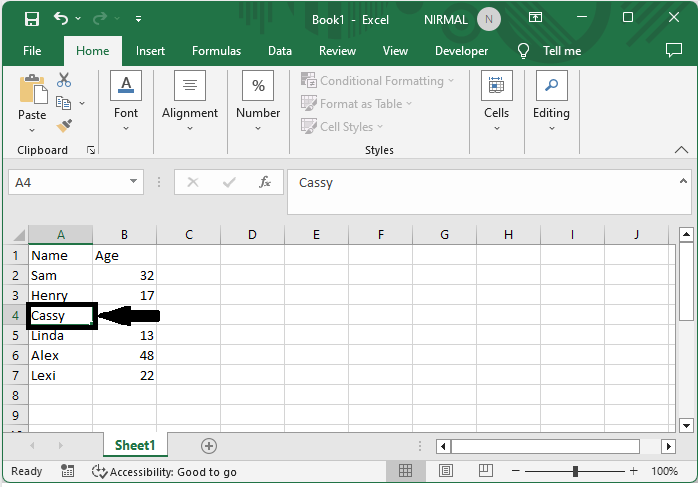Copy the selection with Copy icon
The width and height of the screenshot is (700, 487).
coord(63,103)
